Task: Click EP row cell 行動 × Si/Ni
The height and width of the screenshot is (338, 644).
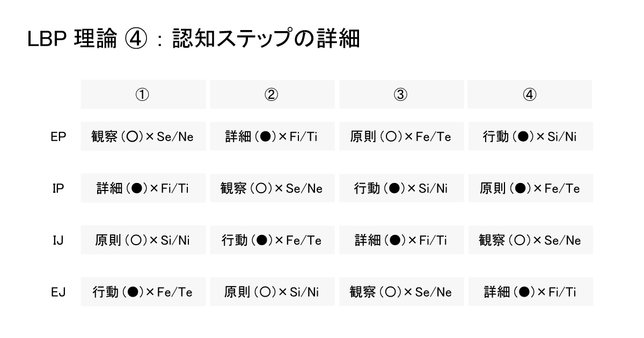Action: pos(530,137)
